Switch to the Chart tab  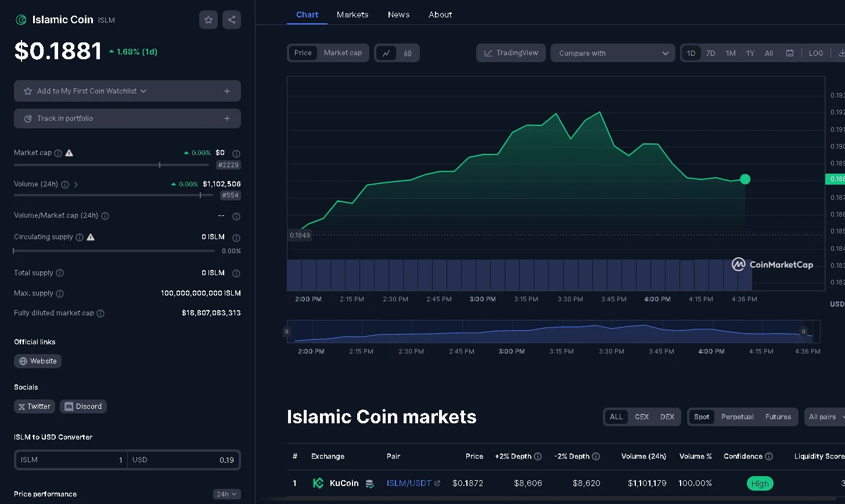point(307,15)
